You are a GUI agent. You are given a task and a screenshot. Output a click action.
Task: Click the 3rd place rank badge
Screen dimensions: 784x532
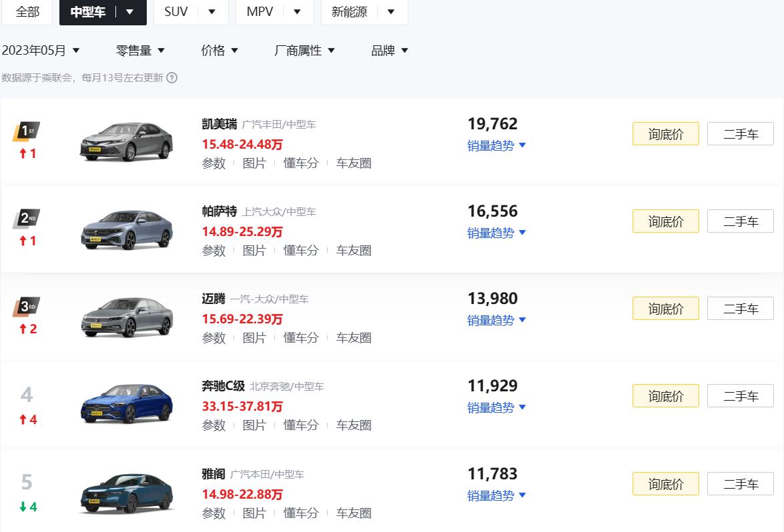27,307
